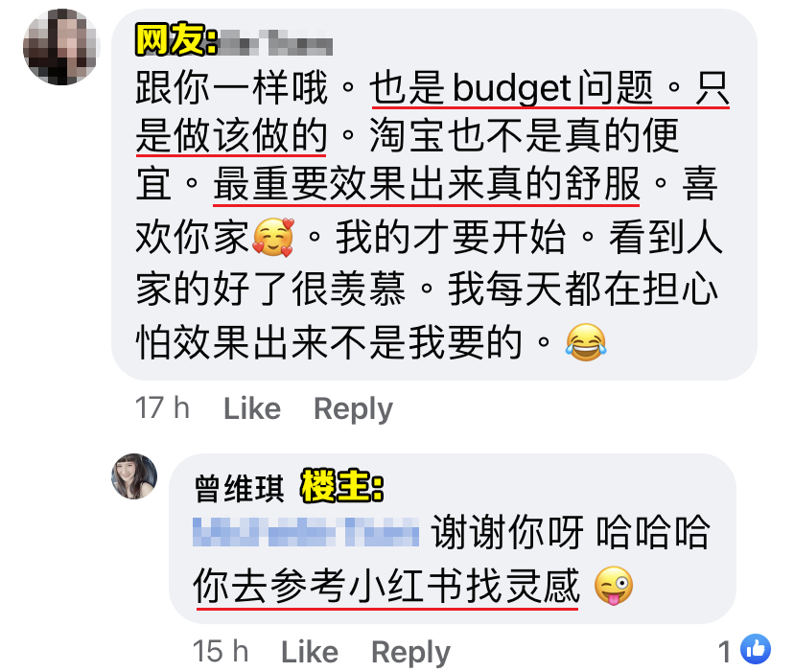Click the blurred mention tag in reply
The image size is (794, 672).
point(306,532)
